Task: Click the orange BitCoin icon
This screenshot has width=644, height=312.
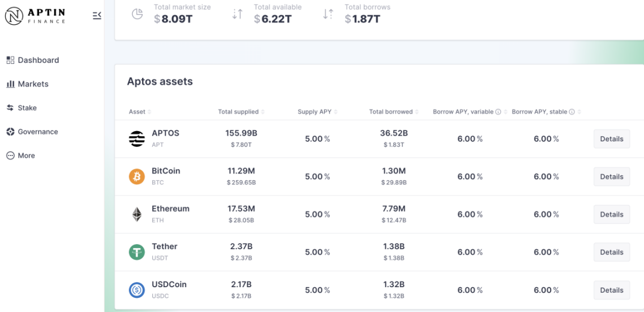Action: tap(137, 177)
